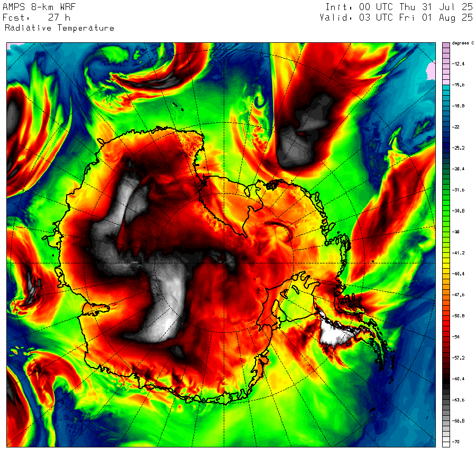The width and height of the screenshot is (476, 476).
Task: Click the "AMPS 8-km WRF" title text
Action: (x=39, y=7)
